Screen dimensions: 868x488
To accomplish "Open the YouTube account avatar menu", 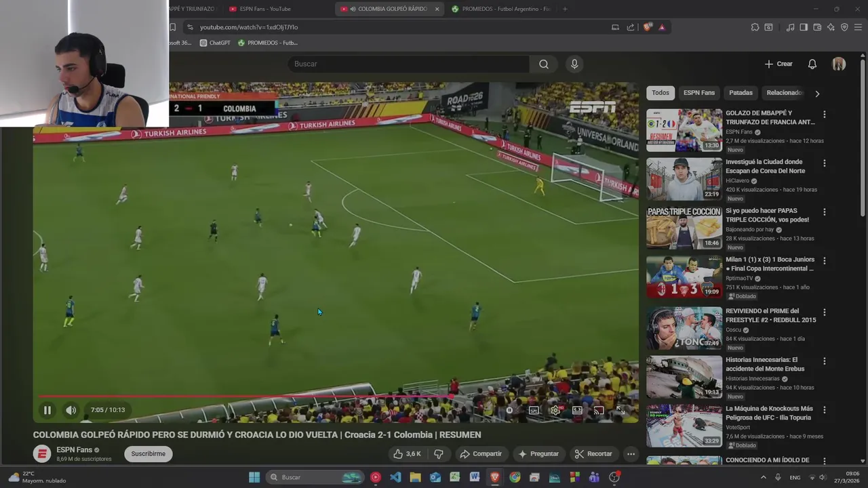I will coord(839,64).
